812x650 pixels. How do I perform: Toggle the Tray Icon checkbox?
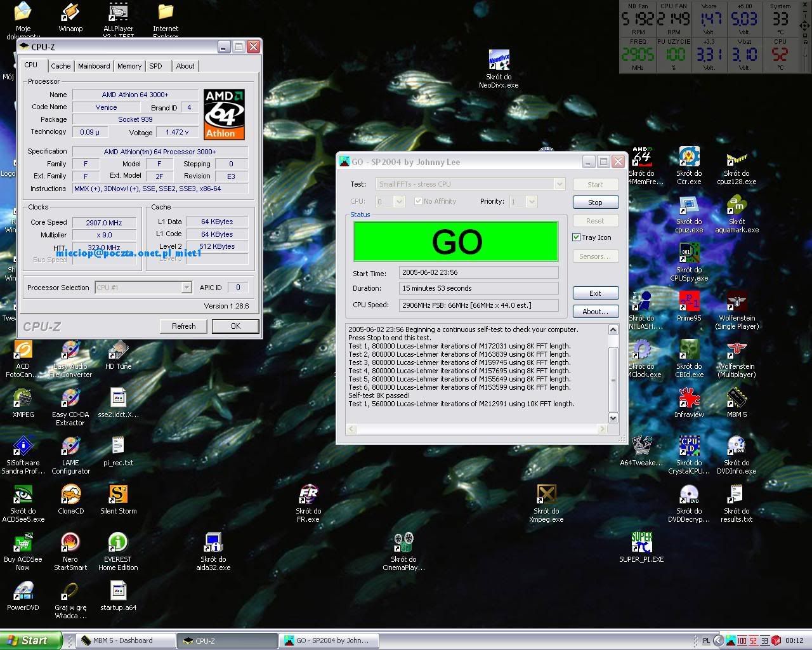[x=576, y=237]
